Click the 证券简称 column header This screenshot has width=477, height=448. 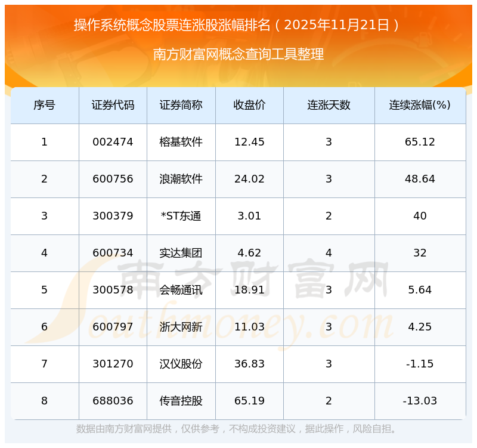point(181,105)
